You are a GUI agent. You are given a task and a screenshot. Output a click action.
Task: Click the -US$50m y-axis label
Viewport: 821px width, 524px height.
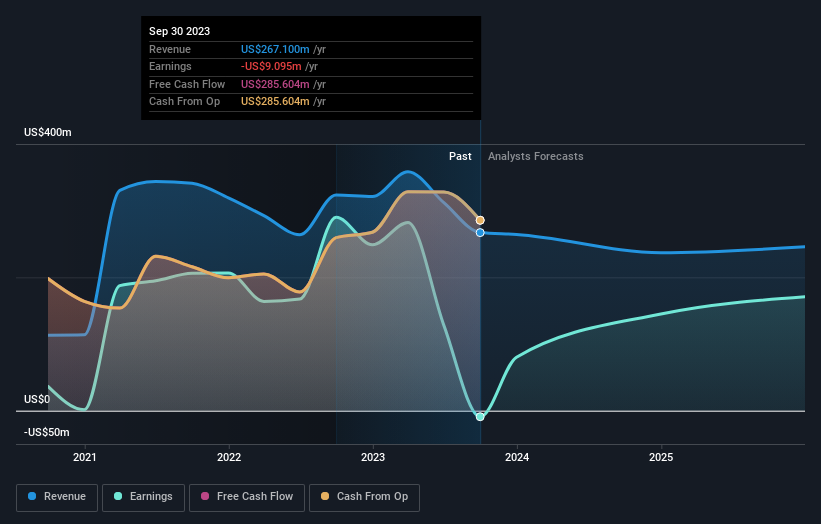tap(47, 432)
